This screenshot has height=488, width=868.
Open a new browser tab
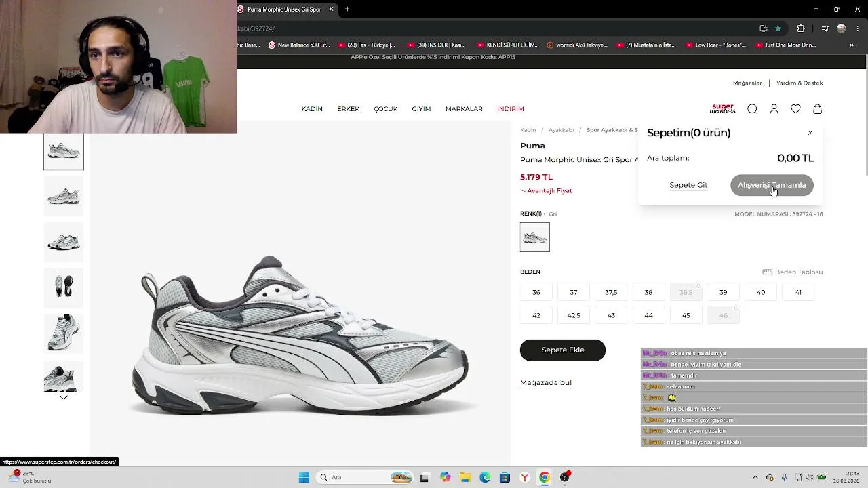coord(347,9)
